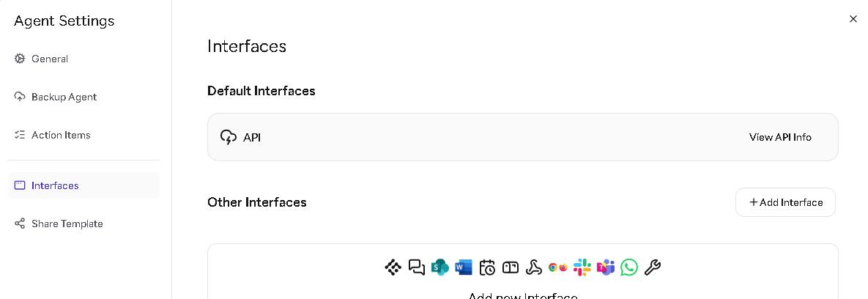Select the wrench custom tool icon

[653, 267]
